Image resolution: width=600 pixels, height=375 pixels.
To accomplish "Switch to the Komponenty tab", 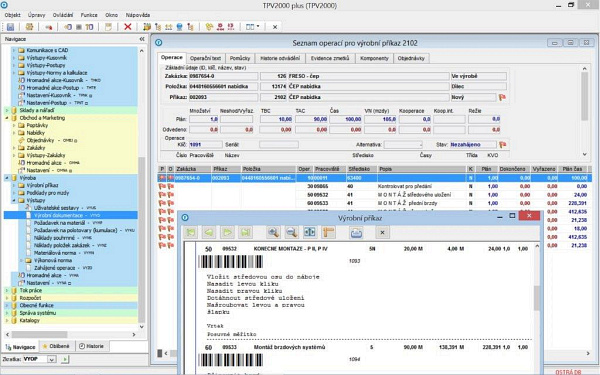I will pyautogui.click(x=374, y=58).
